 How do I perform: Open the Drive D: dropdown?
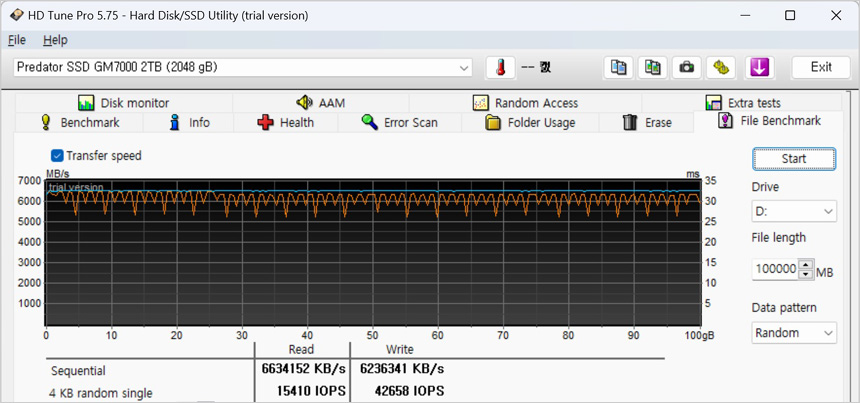794,211
